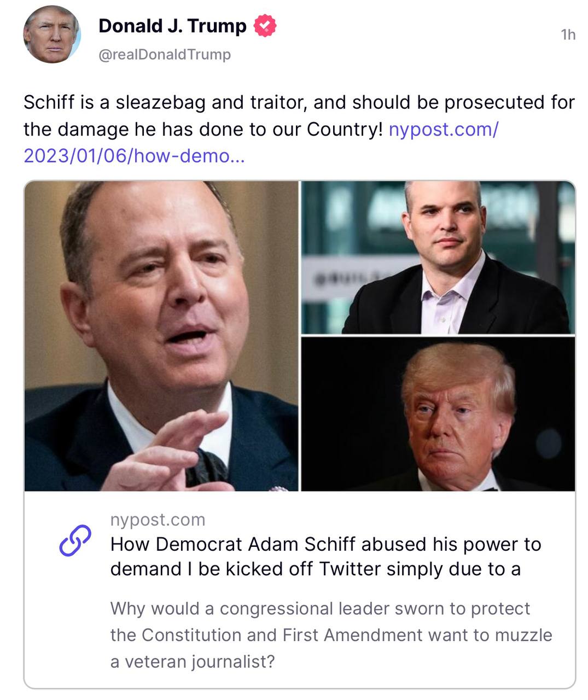Open the "Donald J. Trump" display name
This screenshot has height=700, width=588.
[x=172, y=26]
